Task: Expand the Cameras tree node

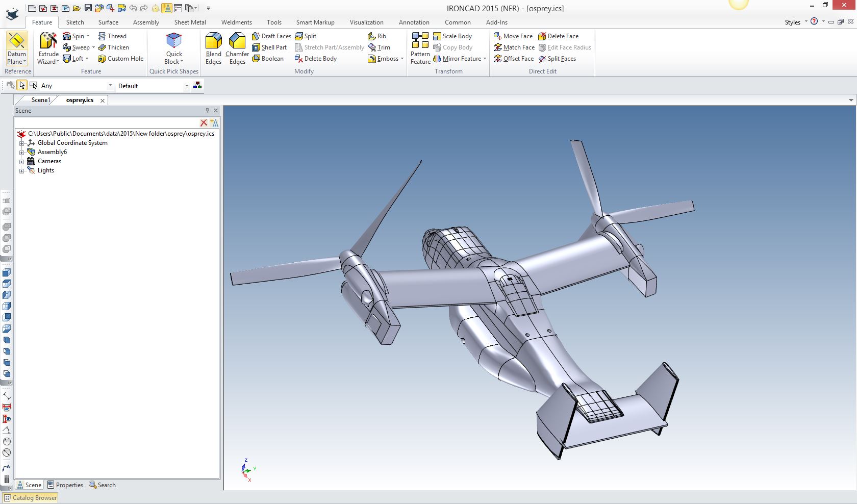Action: click(22, 162)
